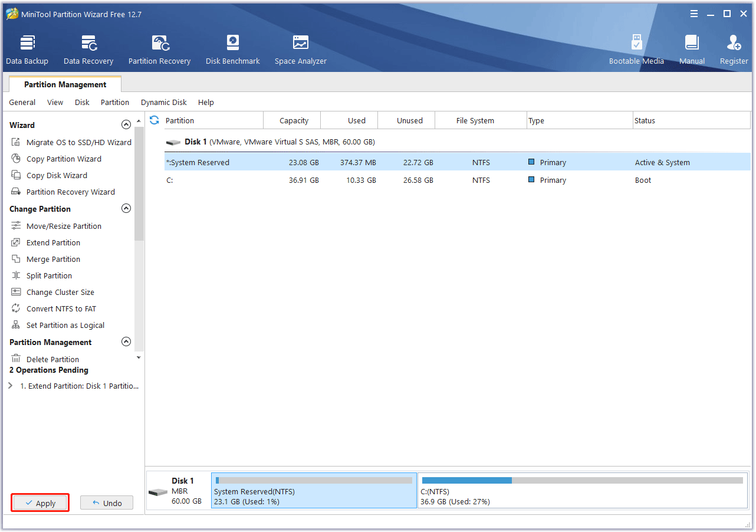Launch Data Recovery
Screen dimensions: 756x532
pyautogui.click(x=88, y=48)
